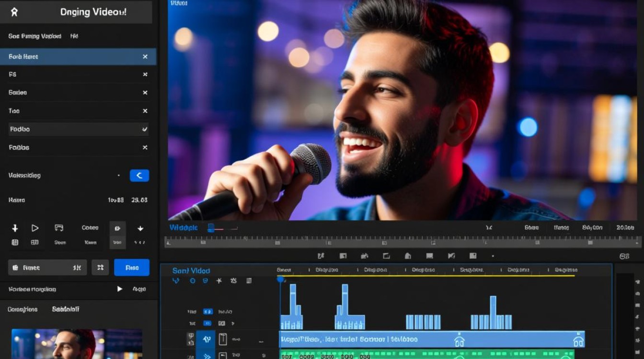
Task: Remove the third list item with its X
Action: pos(145,93)
